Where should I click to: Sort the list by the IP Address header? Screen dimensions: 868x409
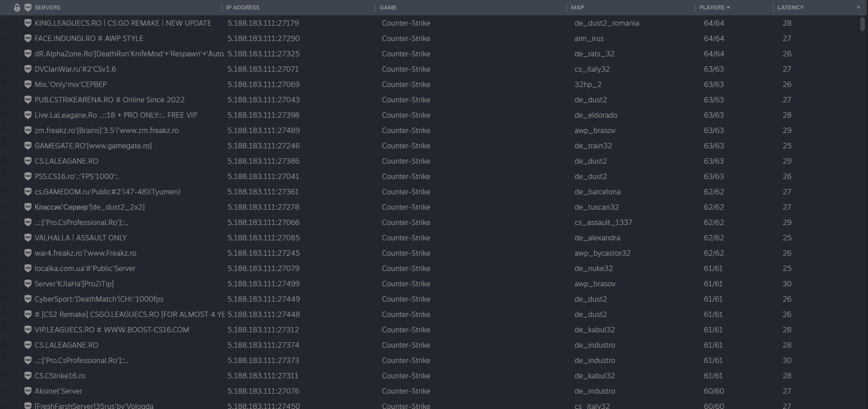pyautogui.click(x=242, y=7)
